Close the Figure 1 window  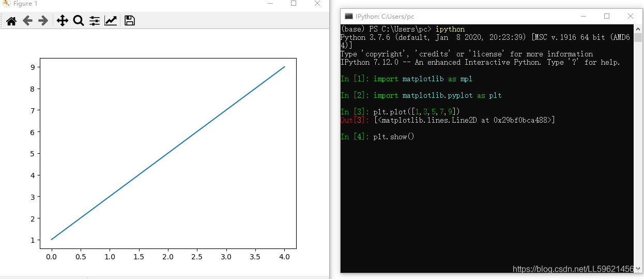317,4
